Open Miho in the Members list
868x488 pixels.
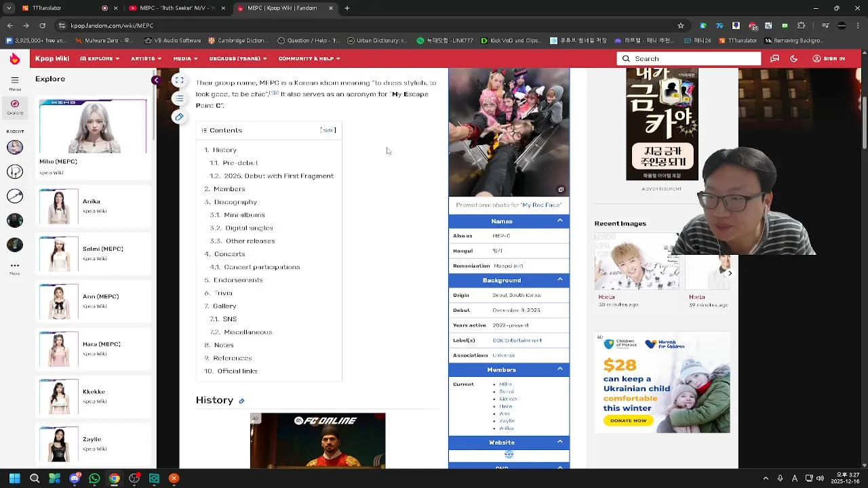pyautogui.click(x=505, y=384)
